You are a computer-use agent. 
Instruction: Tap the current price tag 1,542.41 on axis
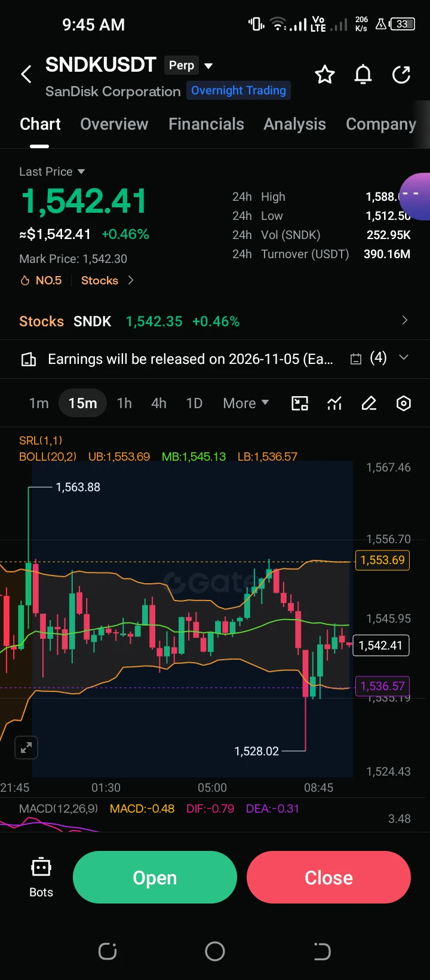[x=381, y=645]
